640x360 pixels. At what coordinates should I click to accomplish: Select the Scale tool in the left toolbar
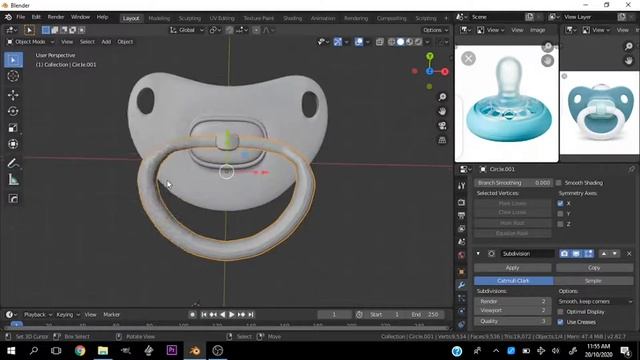[13, 128]
